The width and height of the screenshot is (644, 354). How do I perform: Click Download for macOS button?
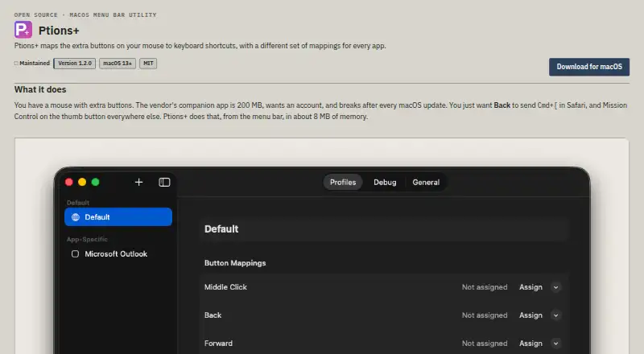click(x=589, y=67)
